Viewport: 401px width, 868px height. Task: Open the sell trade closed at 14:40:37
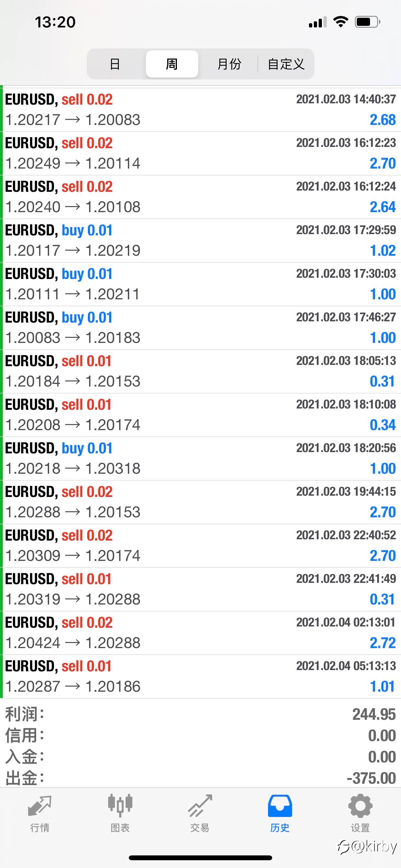point(200,109)
